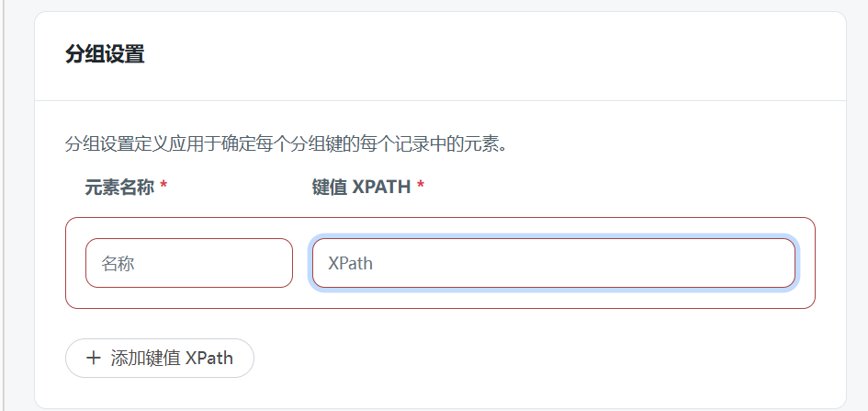Focus the 名称 input field
Screen dimensions: 868x411
[188, 263]
